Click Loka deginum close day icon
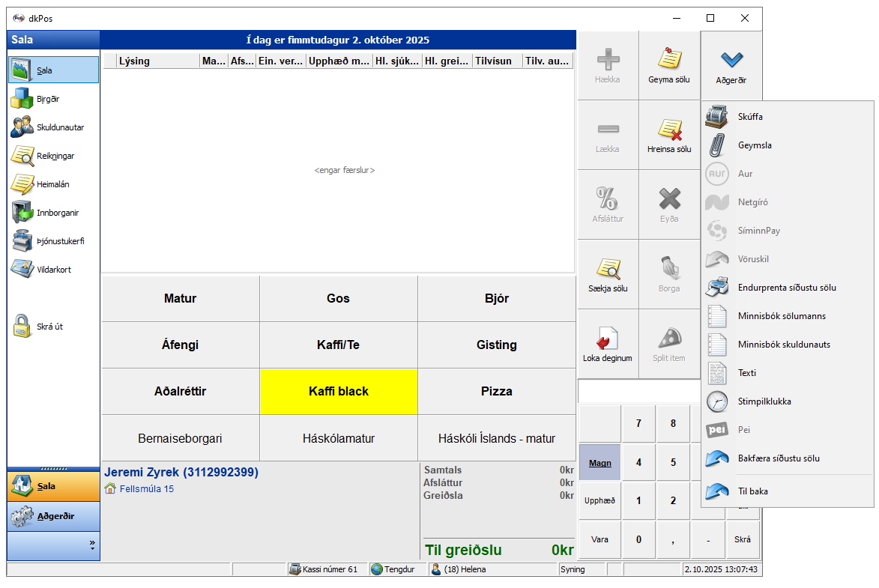Image resolution: width=879 pixels, height=588 pixels. click(607, 338)
